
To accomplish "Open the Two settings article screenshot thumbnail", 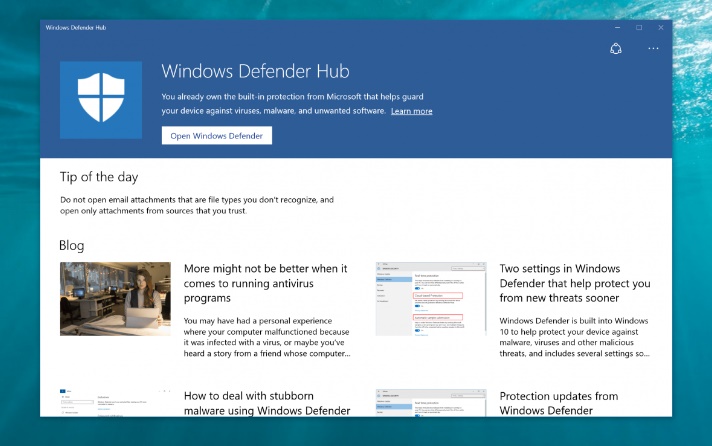I will [430, 298].
